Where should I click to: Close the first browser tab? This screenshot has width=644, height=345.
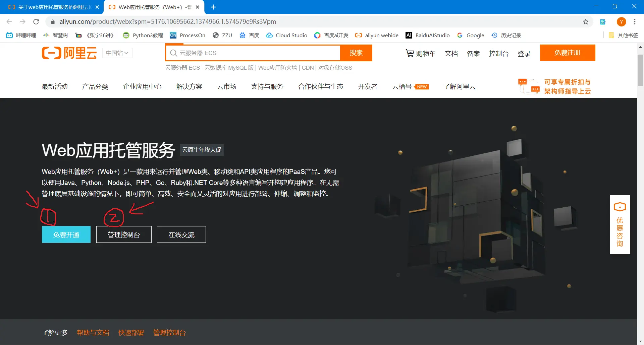pyautogui.click(x=97, y=7)
